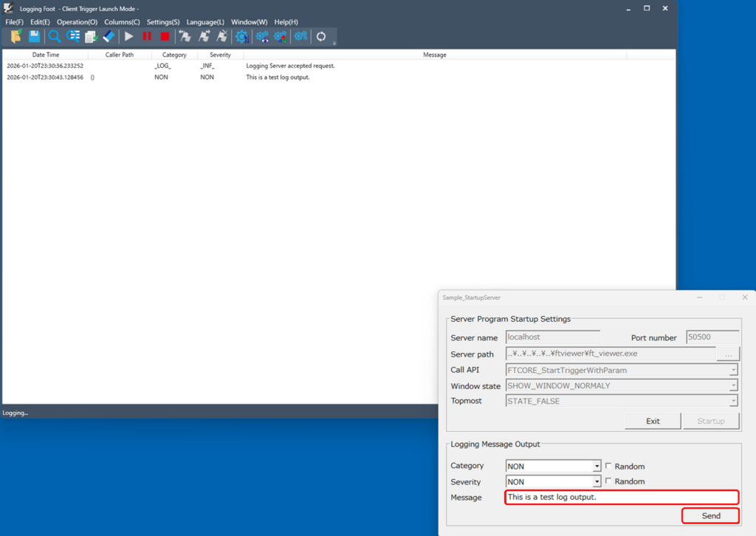This screenshot has height=536, width=756.
Task: Pause logging with the red pause icon
Action: (147, 36)
